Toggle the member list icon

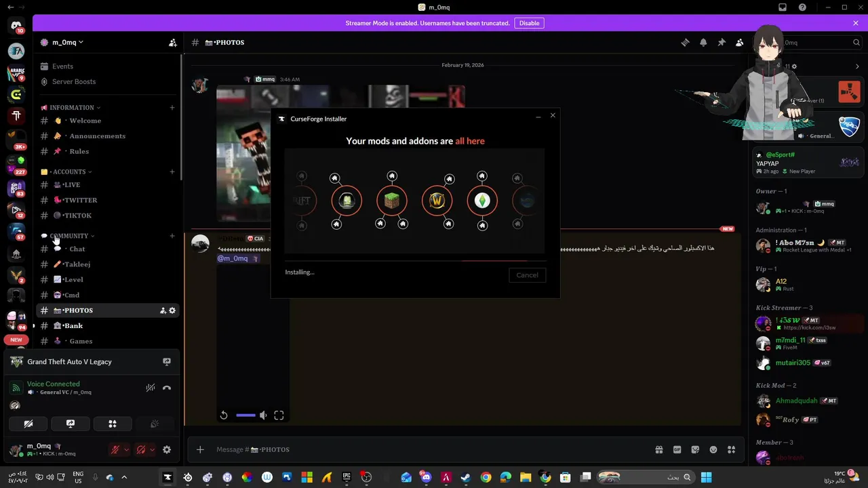click(x=739, y=42)
